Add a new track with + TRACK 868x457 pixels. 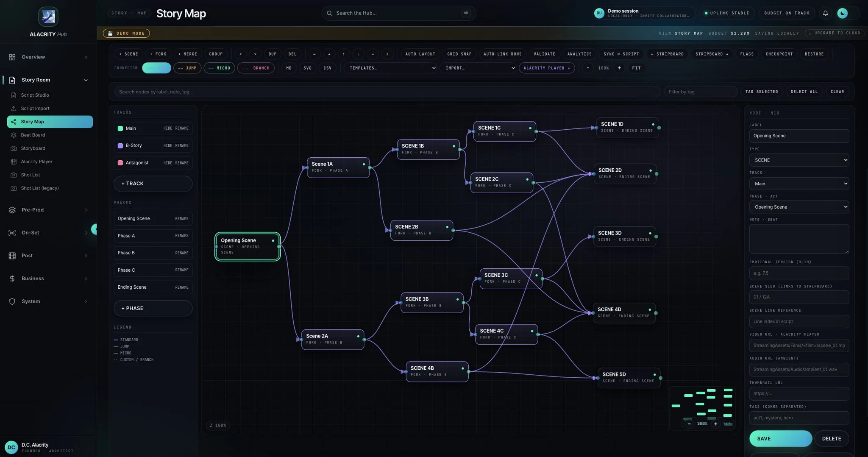pyautogui.click(x=153, y=184)
